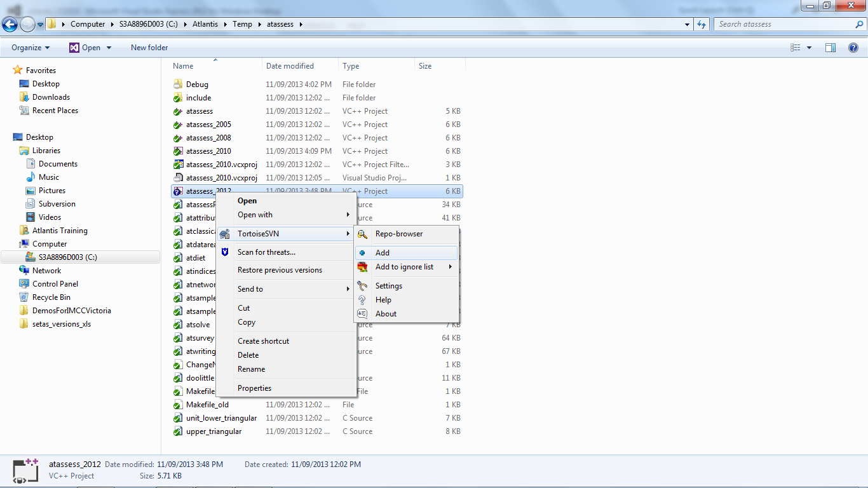Image resolution: width=868 pixels, height=488 pixels.
Task: Open the Organize dropdown menu
Action: [x=31, y=48]
